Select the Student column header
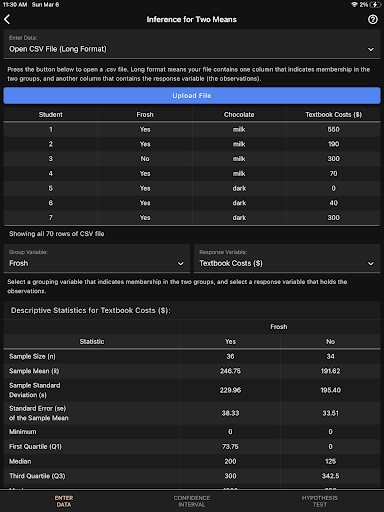 pyautogui.click(x=51, y=115)
